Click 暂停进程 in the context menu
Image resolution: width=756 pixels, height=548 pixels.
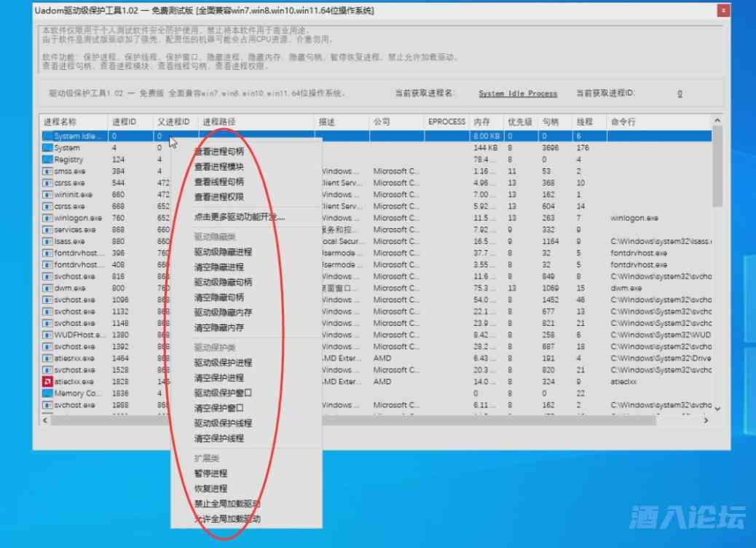pyautogui.click(x=210, y=473)
